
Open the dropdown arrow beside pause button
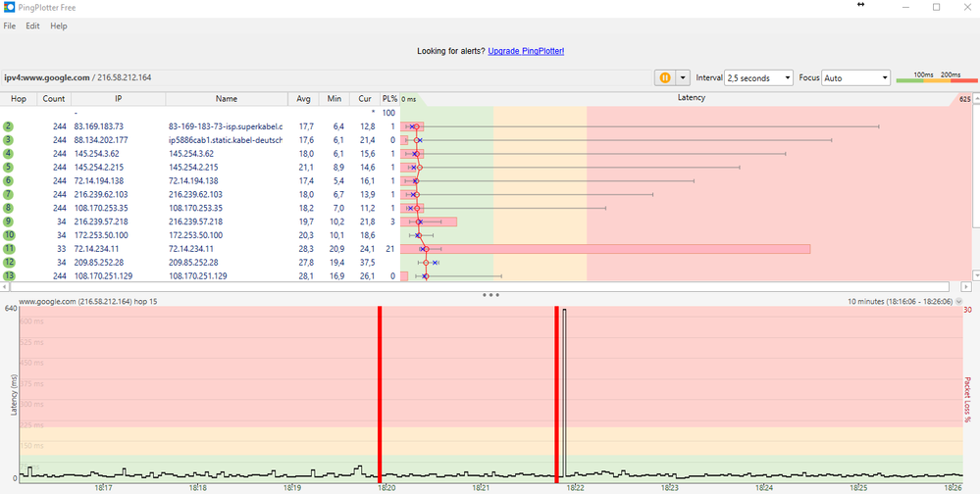tap(683, 77)
